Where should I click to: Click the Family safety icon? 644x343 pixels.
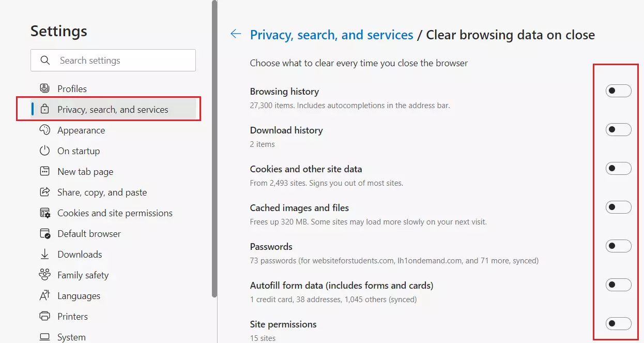point(45,275)
